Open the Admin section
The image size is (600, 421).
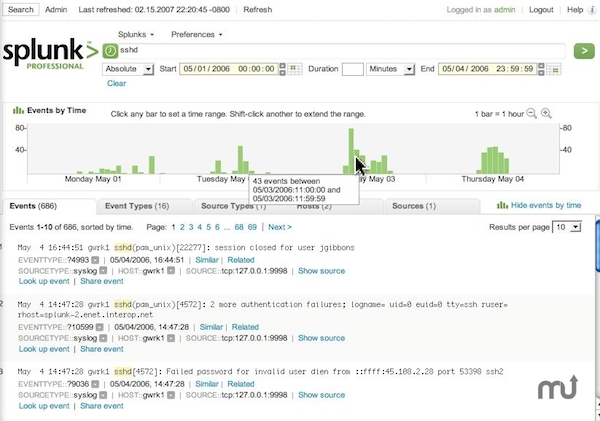point(56,10)
